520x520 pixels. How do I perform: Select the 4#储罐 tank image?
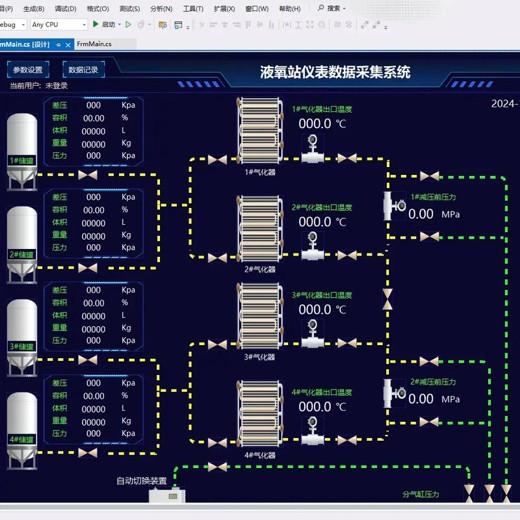[x=22, y=431]
